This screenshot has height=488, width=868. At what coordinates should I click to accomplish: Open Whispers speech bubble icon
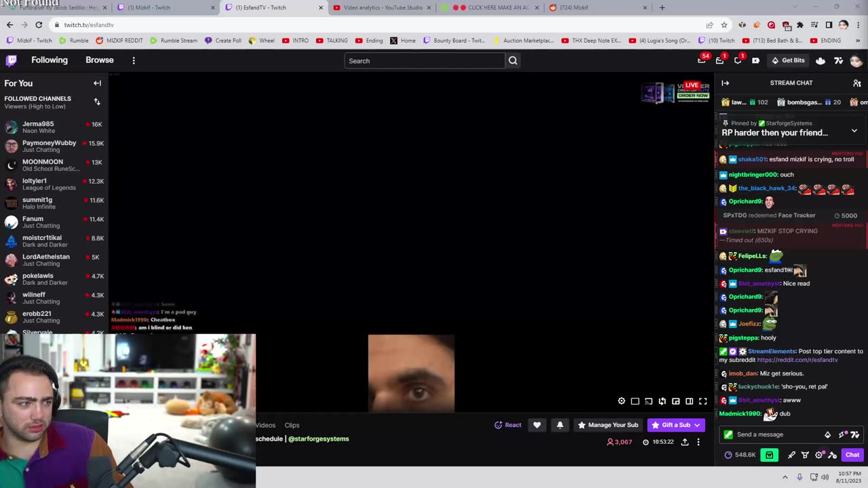coord(738,60)
